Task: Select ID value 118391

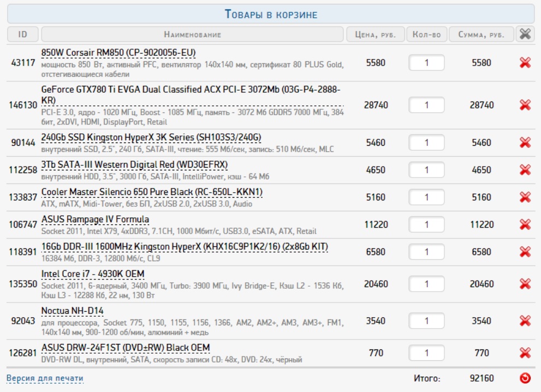Action: coord(23,252)
